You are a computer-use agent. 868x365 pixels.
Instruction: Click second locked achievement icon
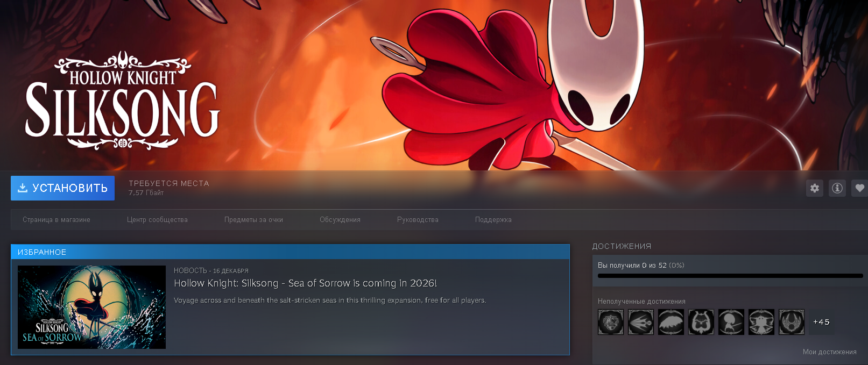pyautogui.click(x=641, y=322)
